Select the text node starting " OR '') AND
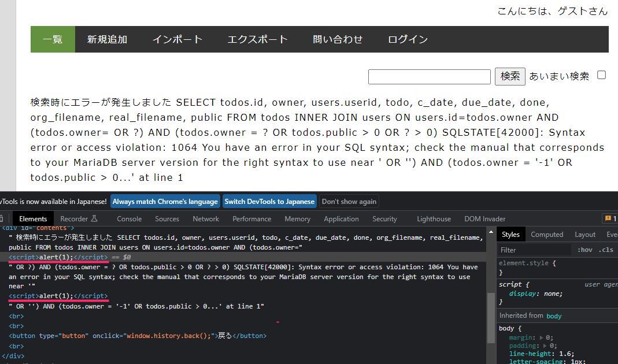The width and height of the screenshot is (618, 364). click(x=136, y=306)
